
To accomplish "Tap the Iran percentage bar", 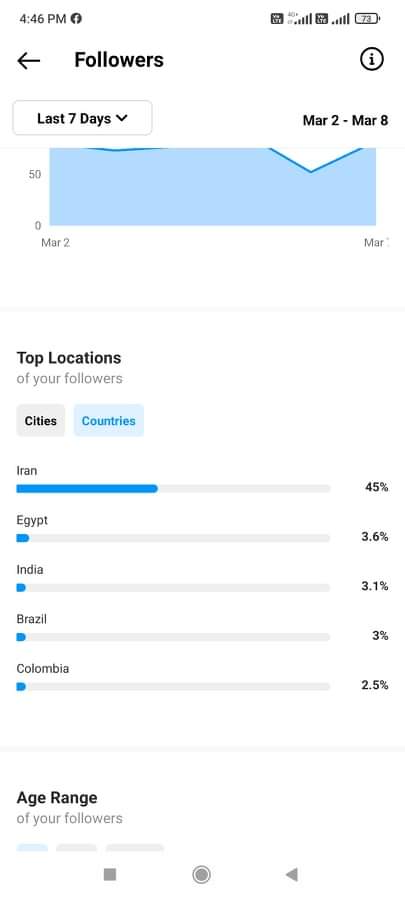I will [x=173, y=488].
